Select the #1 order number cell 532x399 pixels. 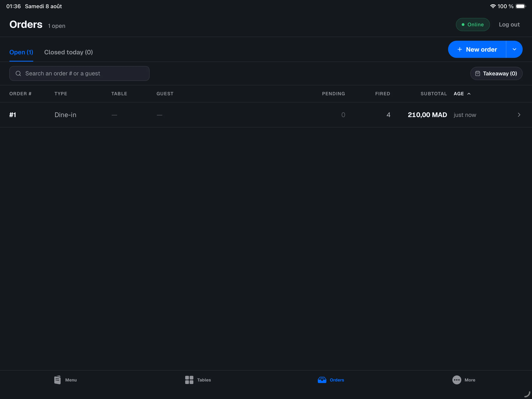(x=13, y=115)
